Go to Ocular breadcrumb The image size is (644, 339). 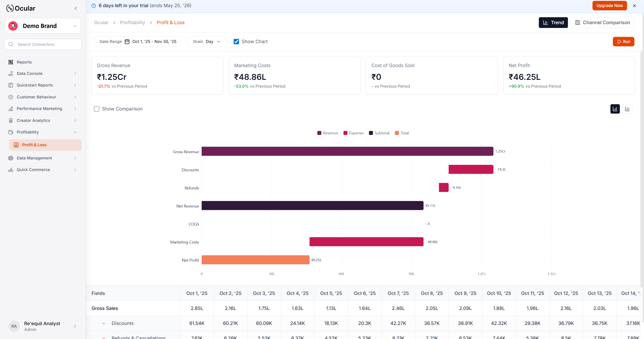click(101, 23)
